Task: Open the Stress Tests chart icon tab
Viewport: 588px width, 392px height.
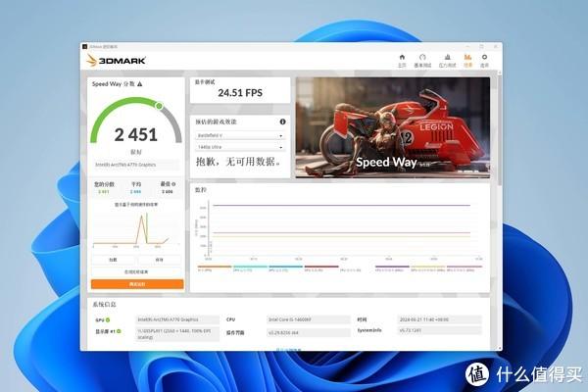Action: (x=448, y=60)
